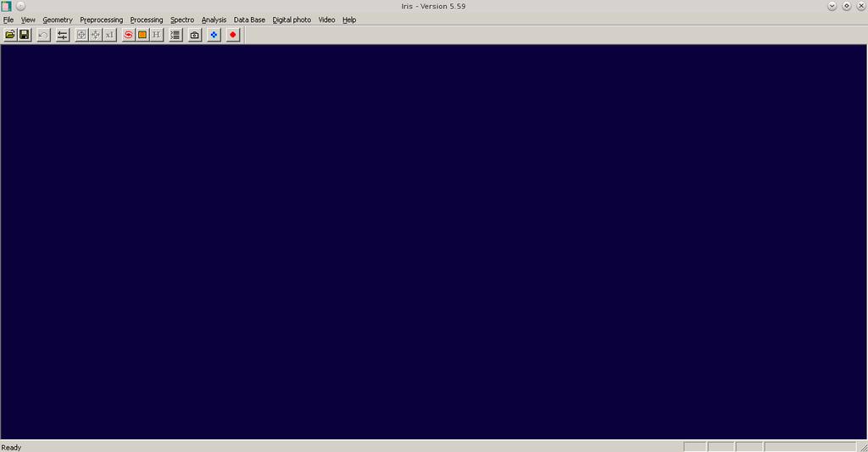This screenshot has height=452, width=868.
Task: Click the open file folder icon
Action: [10, 35]
